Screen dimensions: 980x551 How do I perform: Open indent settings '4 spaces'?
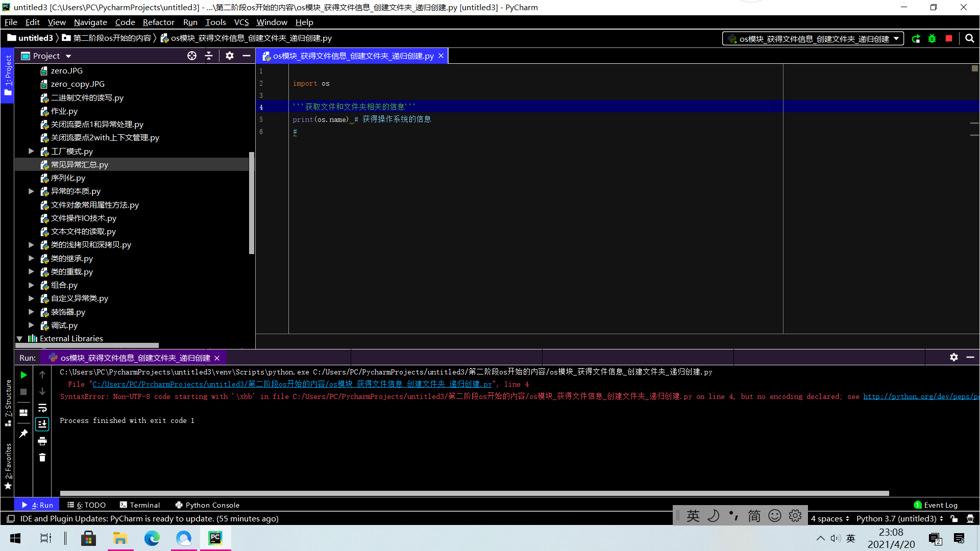tap(830, 518)
